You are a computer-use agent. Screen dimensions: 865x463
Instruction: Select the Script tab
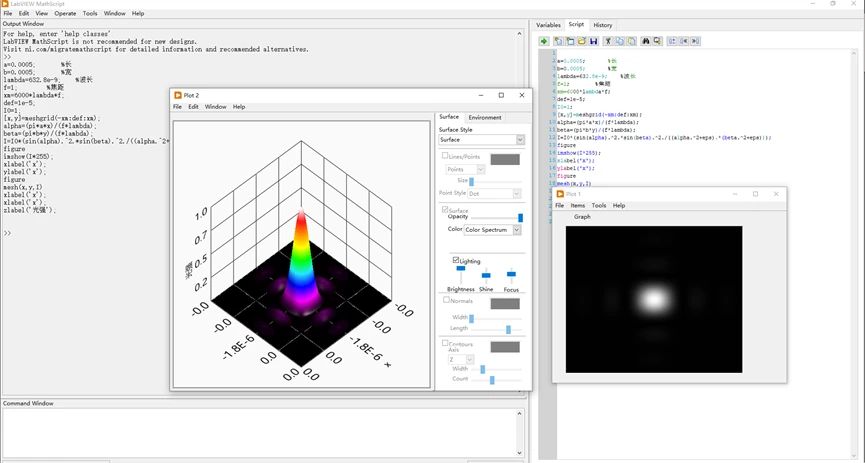(x=576, y=24)
